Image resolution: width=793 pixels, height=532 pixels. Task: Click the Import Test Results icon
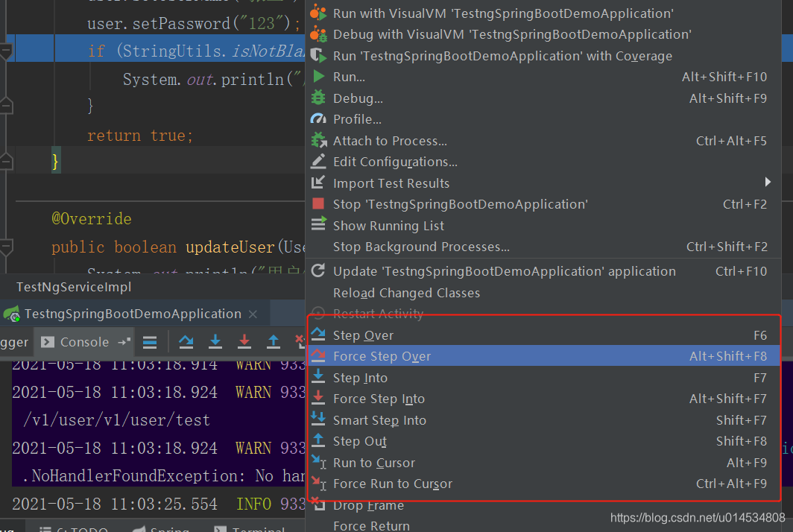319,183
